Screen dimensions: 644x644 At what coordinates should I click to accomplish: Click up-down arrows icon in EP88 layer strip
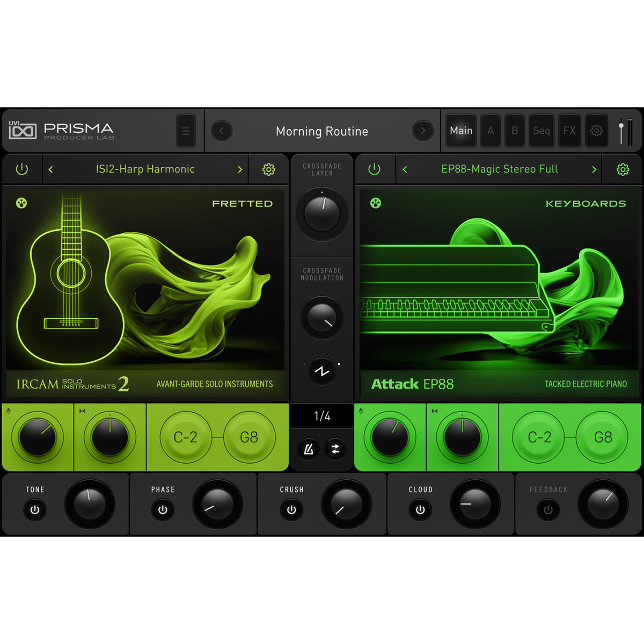tap(361, 411)
